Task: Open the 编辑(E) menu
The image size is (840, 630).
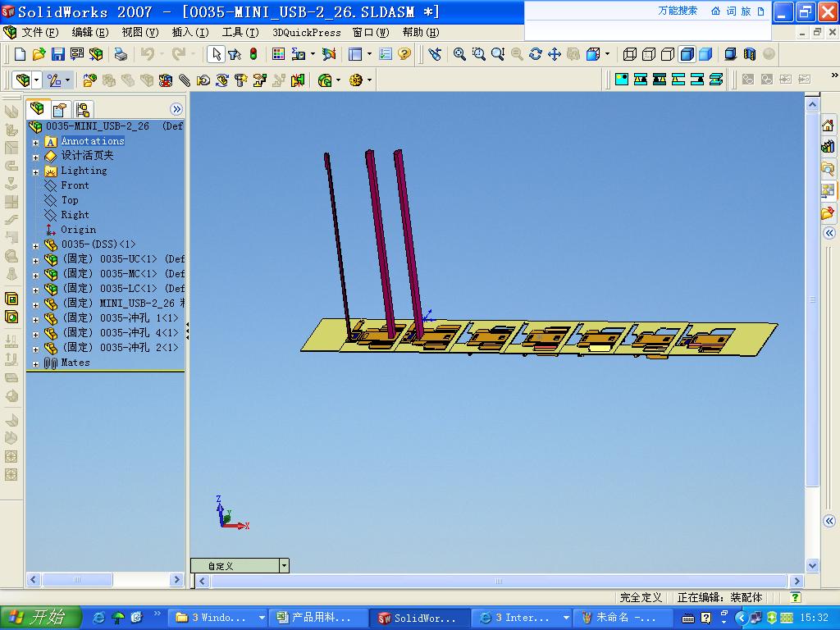Action: (90, 33)
